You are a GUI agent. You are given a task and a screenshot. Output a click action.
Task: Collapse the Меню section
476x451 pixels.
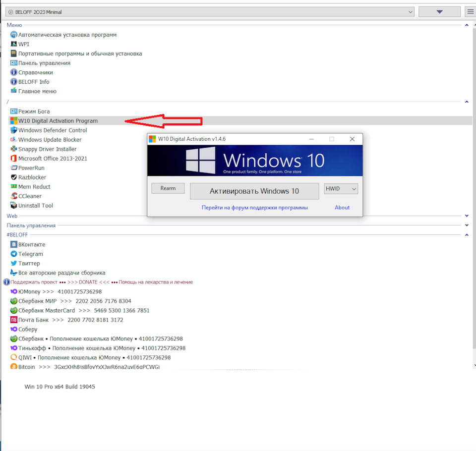coord(467,25)
